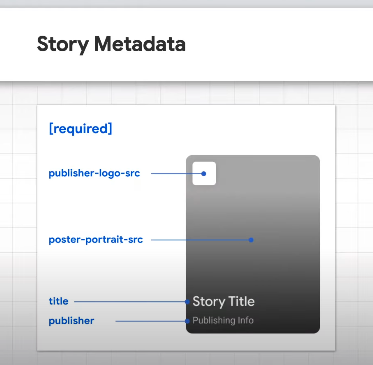Click the grid background below the white card
The height and width of the screenshot is (365, 373).
tap(187, 358)
